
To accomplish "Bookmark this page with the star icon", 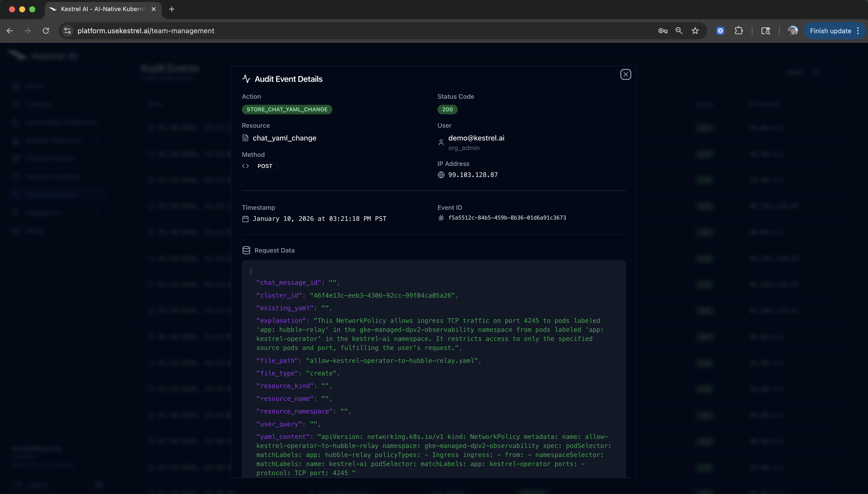I will point(695,30).
